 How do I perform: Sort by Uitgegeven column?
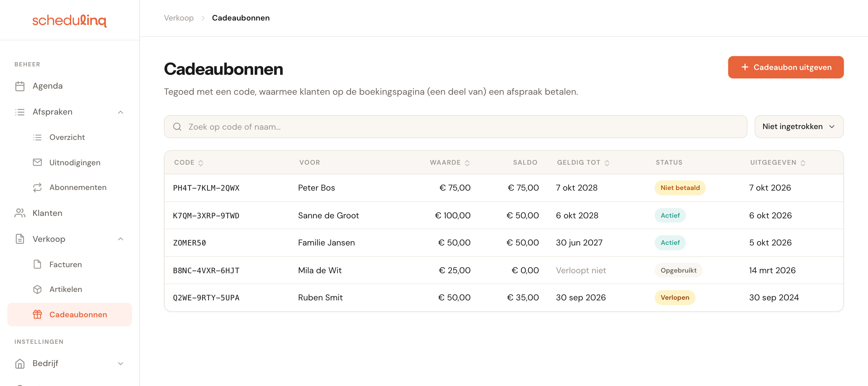tap(778, 163)
